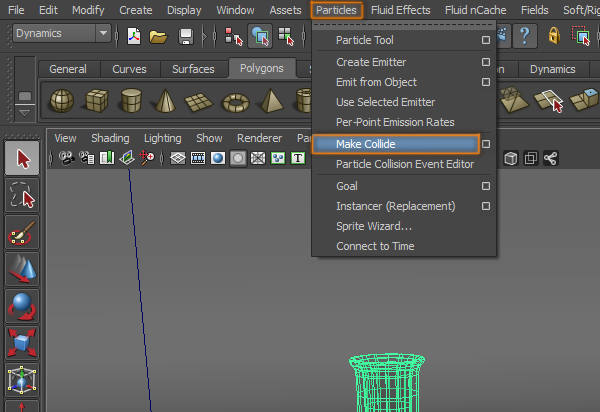Select the arrow Select tool in toolbox
The width and height of the screenshot is (600, 412).
[22, 158]
